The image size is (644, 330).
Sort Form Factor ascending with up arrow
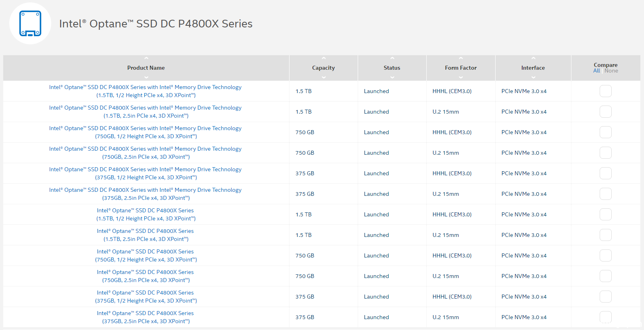[461, 58]
